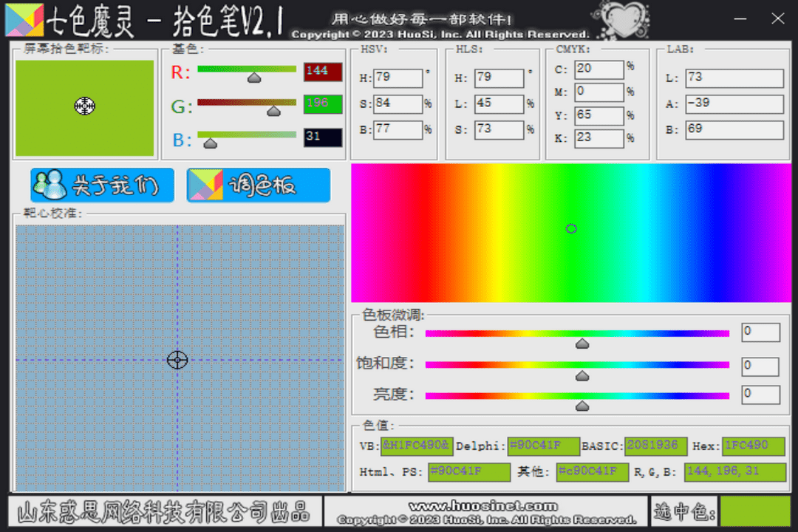Click the Hex value field showing 1FC490
This screenshot has width=798, height=532.
[754, 446]
